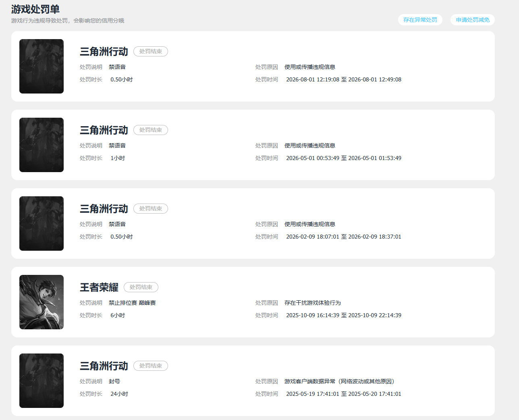Click 三角洲行动 title in the 2026-05-01 card
Viewport: 519px width, 420px height.
pyautogui.click(x=104, y=130)
